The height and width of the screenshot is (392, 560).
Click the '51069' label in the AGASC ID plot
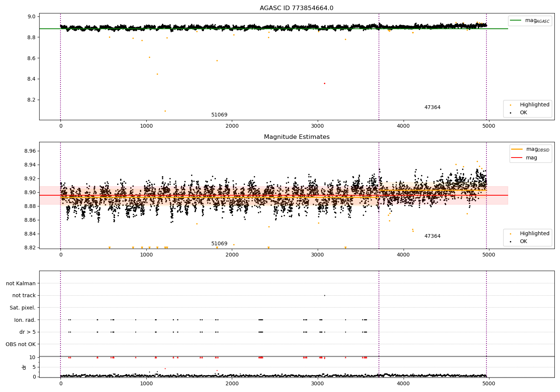pyautogui.click(x=219, y=115)
